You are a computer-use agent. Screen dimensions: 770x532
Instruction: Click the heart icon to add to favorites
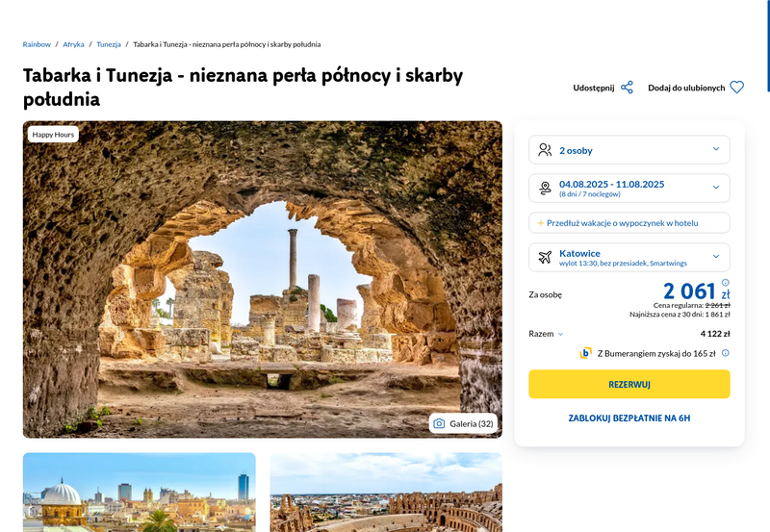[736, 88]
